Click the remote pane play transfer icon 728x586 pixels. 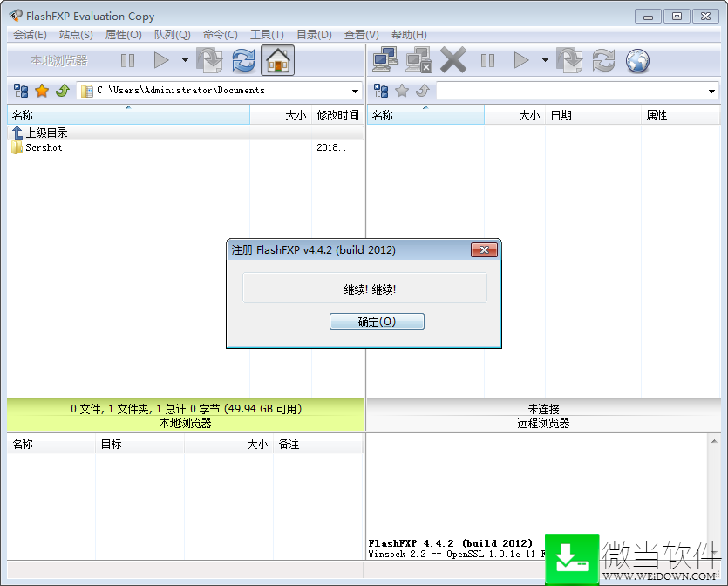[x=521, y=60]
